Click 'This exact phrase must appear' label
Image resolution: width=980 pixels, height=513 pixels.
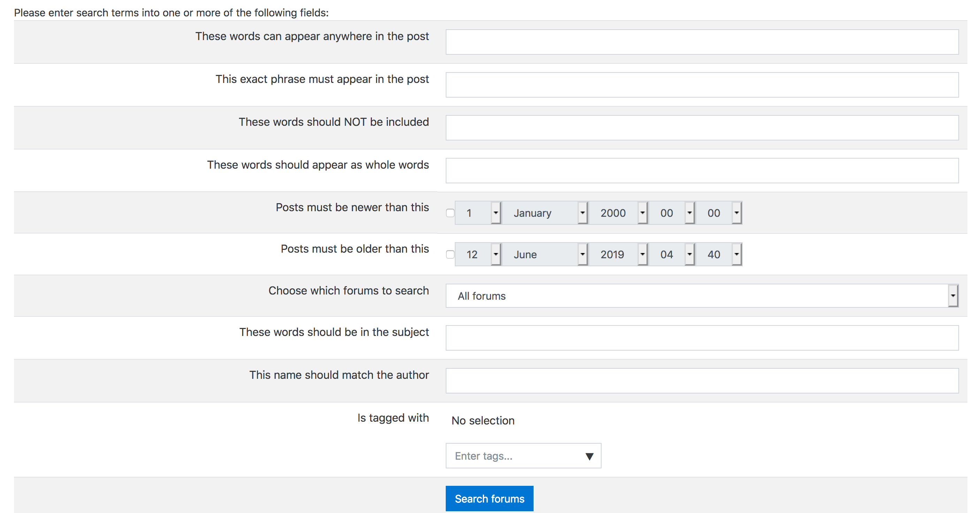click(x=322, y=79)
